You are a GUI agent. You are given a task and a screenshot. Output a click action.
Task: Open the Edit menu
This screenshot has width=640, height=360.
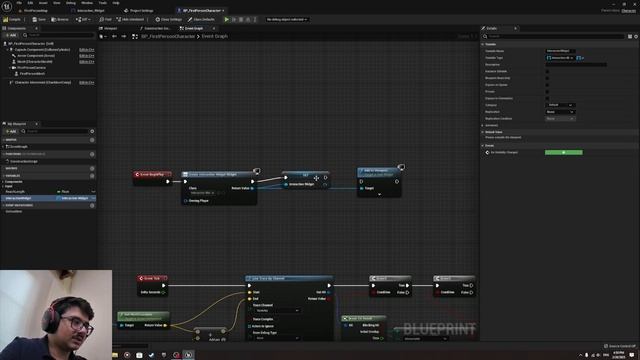[x=31, y=3]
